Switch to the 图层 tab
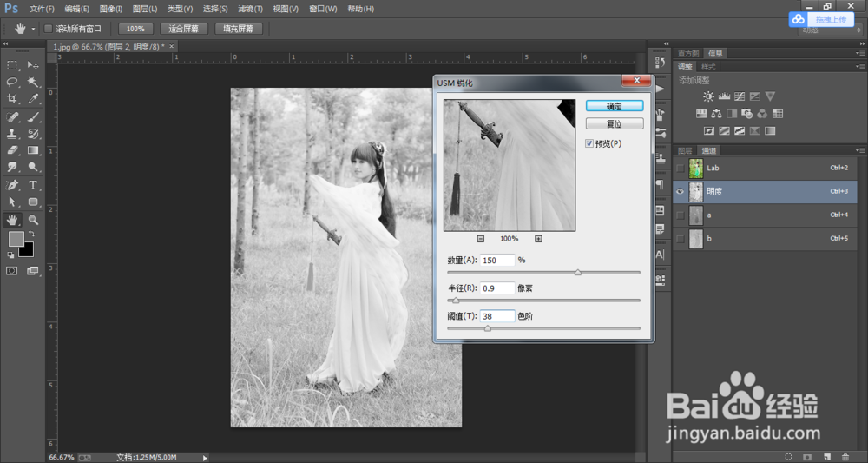This screenshot has height=463, width=868. pos(685,150)
